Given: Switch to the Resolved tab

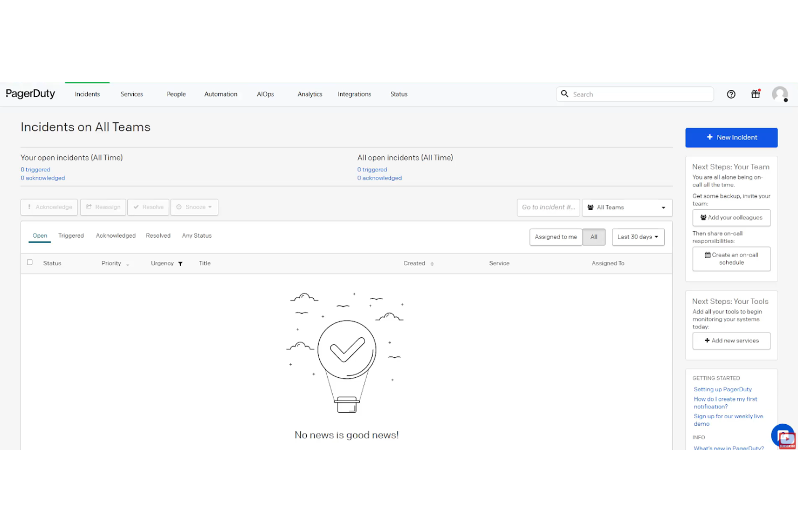Looking at the screenshot, I should [158, 236].
